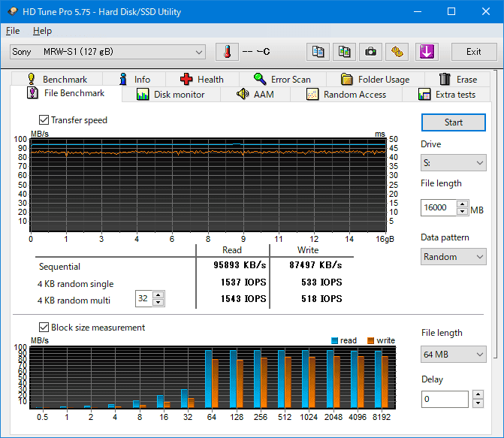Copy text results to clipboard

(x=318, y=52)
